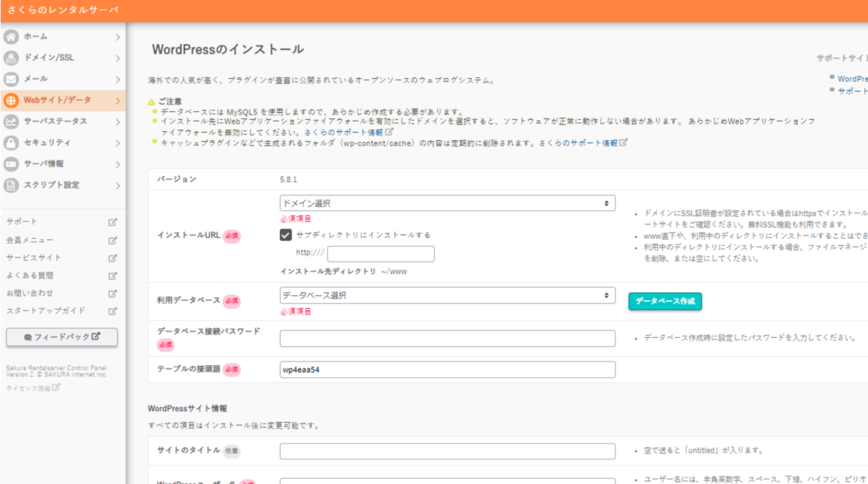Open the サーバステータス sidebar menu
Screen dimensions: 868x484
[63, 122]
